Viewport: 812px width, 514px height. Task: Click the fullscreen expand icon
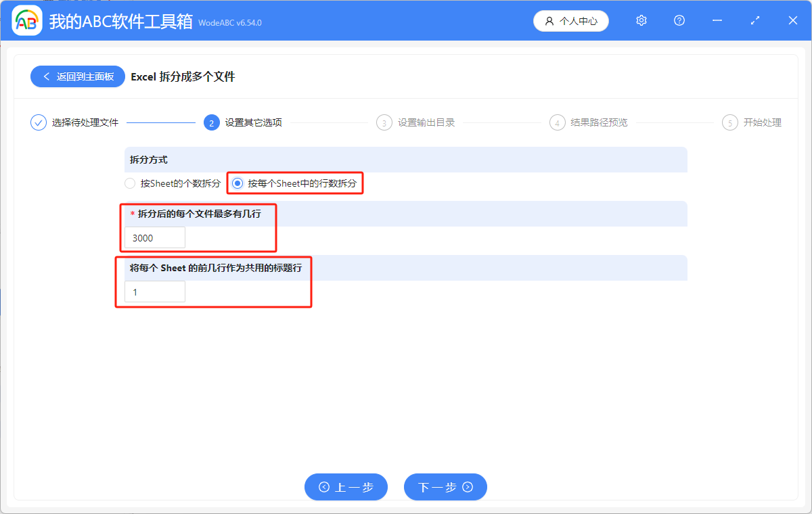[x=754, y=20]
